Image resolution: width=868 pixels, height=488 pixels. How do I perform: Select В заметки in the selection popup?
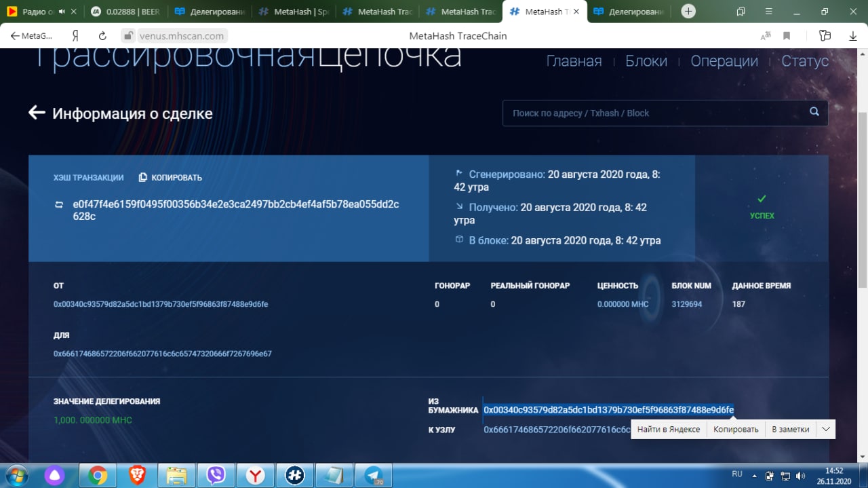(x=791, y=429)
